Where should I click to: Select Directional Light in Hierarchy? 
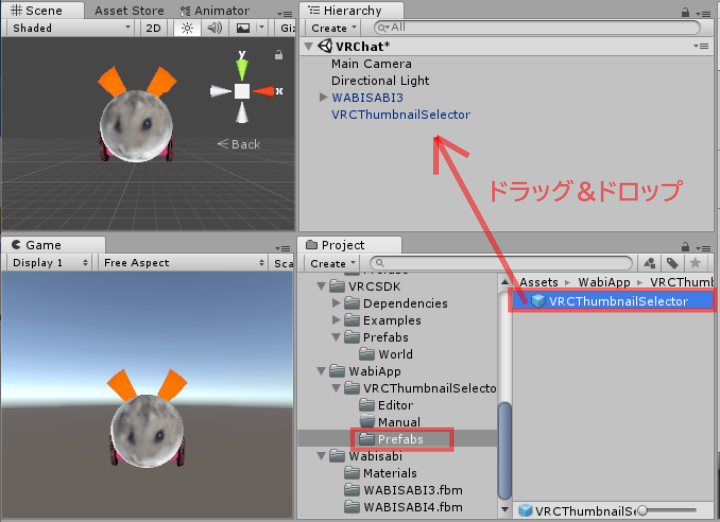click(380, 81)
